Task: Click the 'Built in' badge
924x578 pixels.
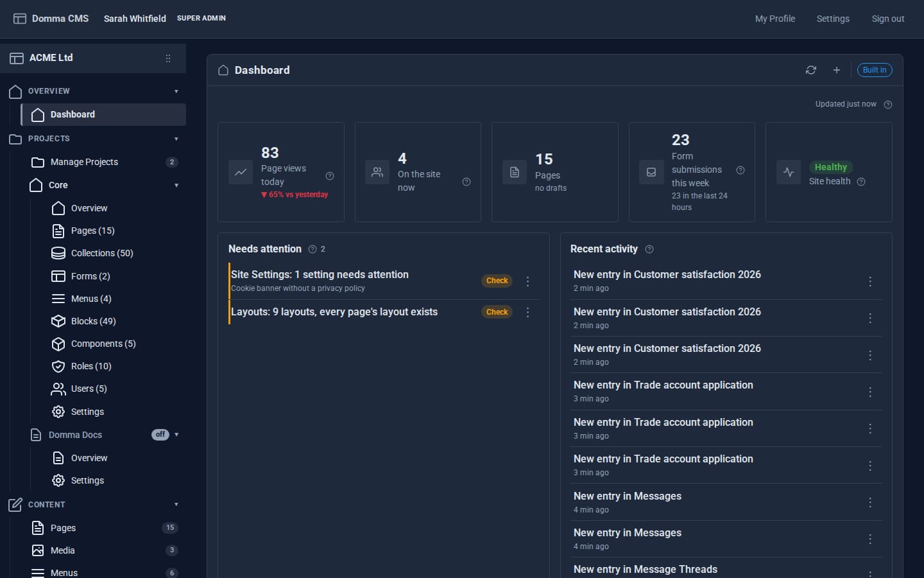Action: point(875,70)
